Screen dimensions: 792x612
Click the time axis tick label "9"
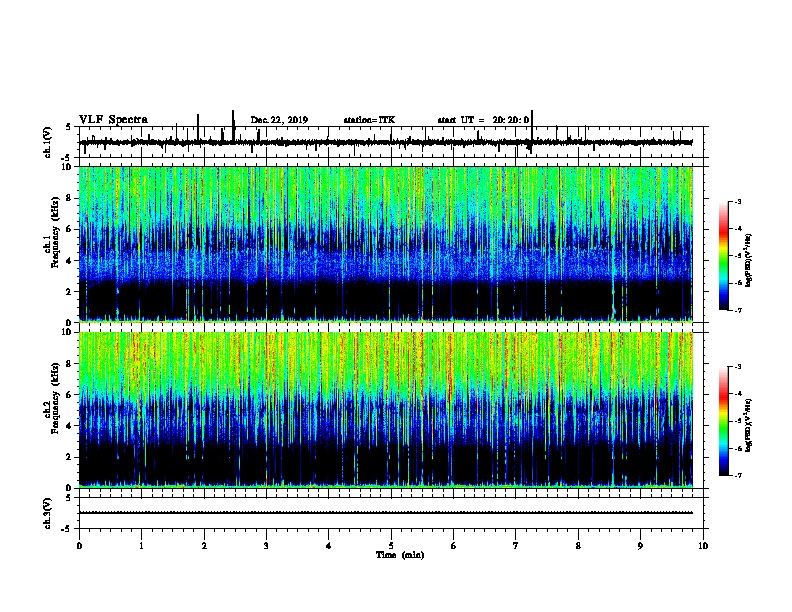tap(640, 546)
